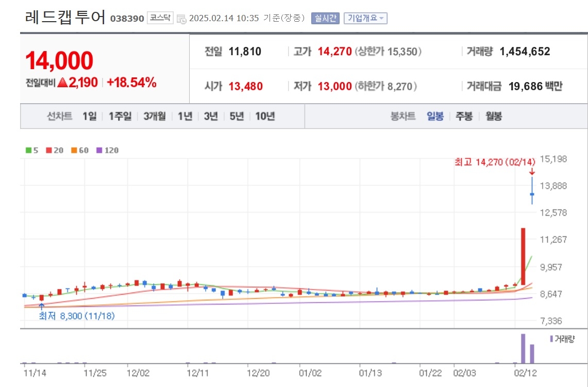
Task: Switch to the 1주일 line chart
Action: (120, 117)
